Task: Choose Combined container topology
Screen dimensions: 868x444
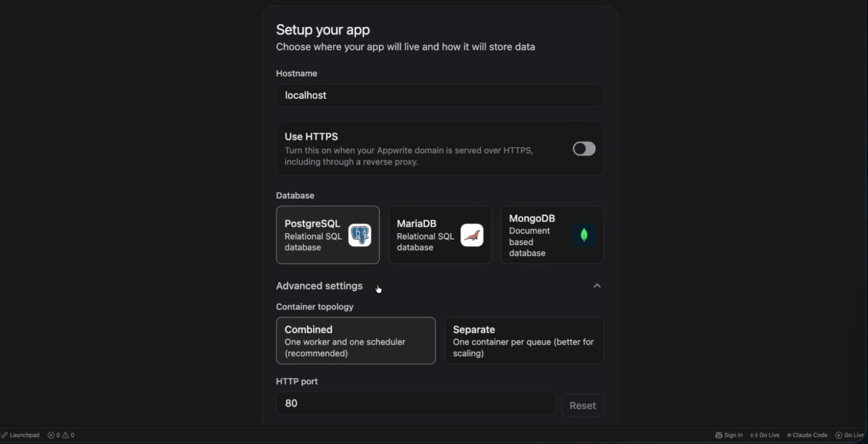Action: coord(355,341)
